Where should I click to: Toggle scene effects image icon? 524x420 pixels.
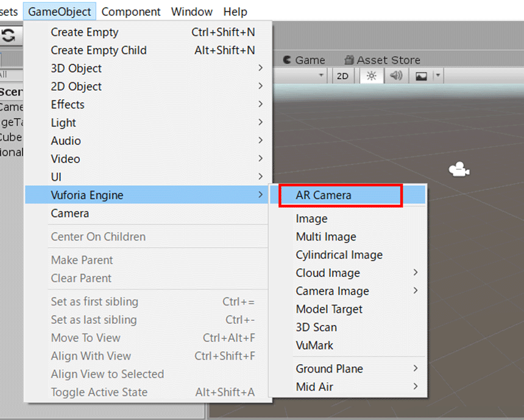(x=421, y=76)
